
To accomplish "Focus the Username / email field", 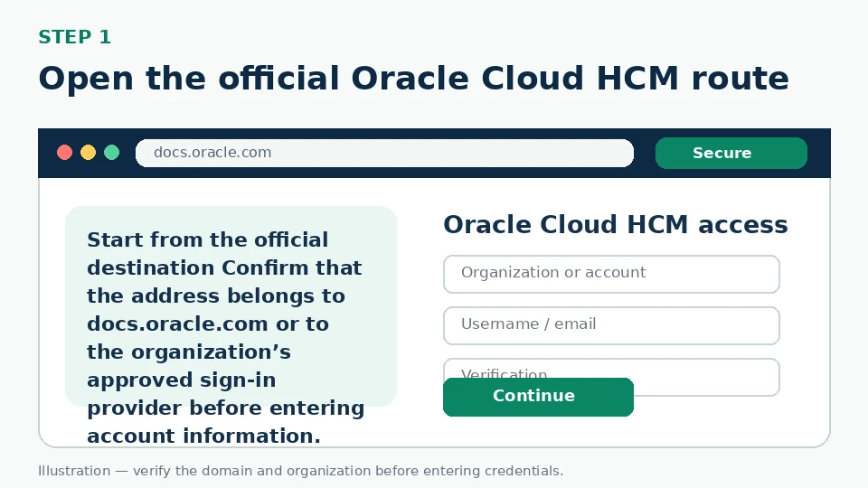I will (x=611, y=325).
